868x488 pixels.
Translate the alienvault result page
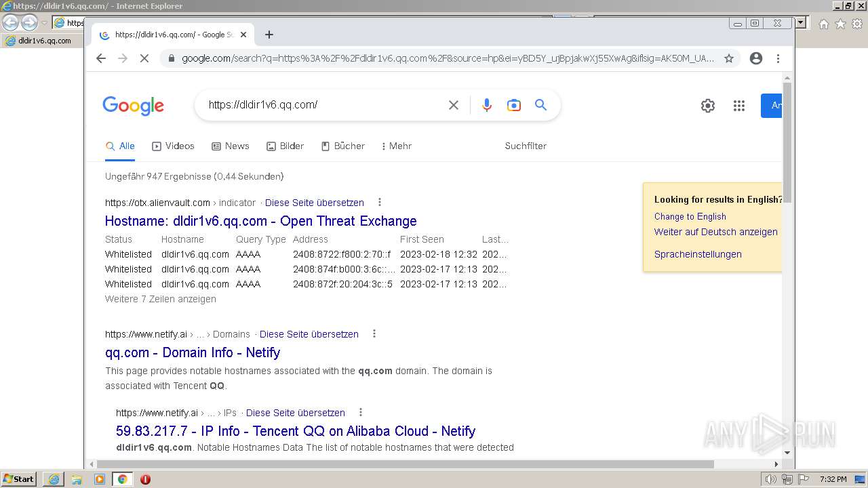[x=315, y=203]
